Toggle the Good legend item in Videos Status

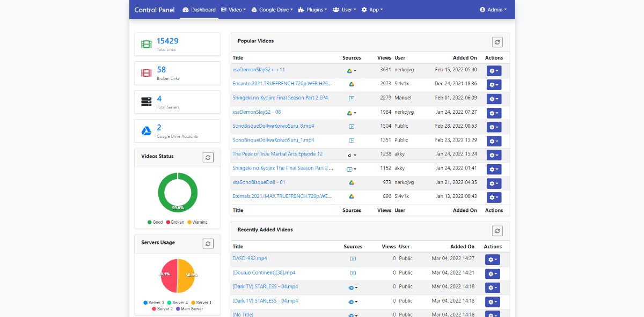click(155, 222)
